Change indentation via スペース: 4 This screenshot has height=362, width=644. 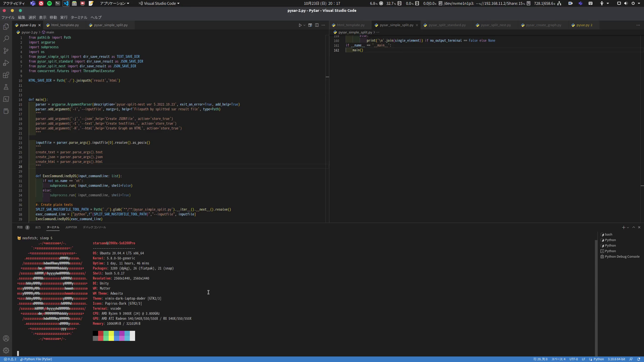(x=558, y=359)
